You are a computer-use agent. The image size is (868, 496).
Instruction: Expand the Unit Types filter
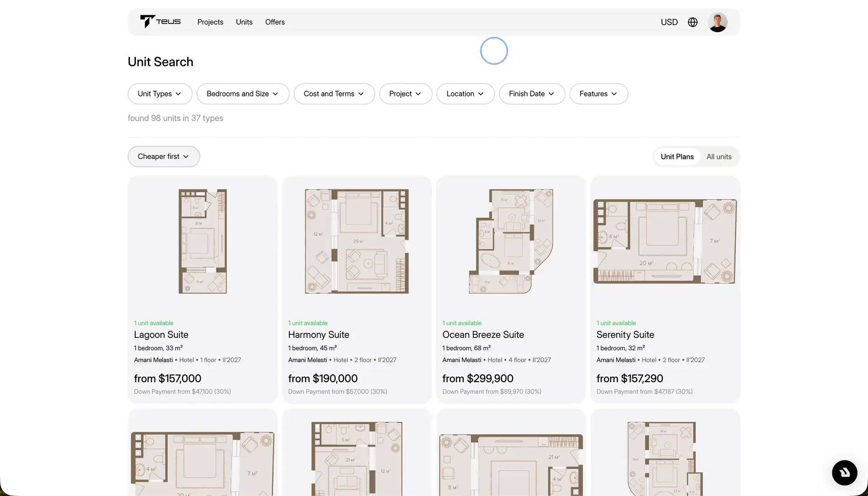pos(160,94)
